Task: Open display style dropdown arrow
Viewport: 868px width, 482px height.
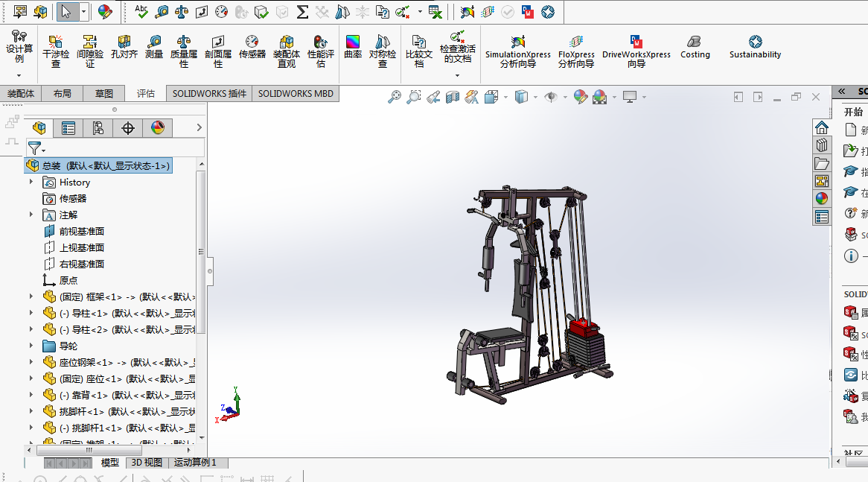Action: click(x=535, y=98)
